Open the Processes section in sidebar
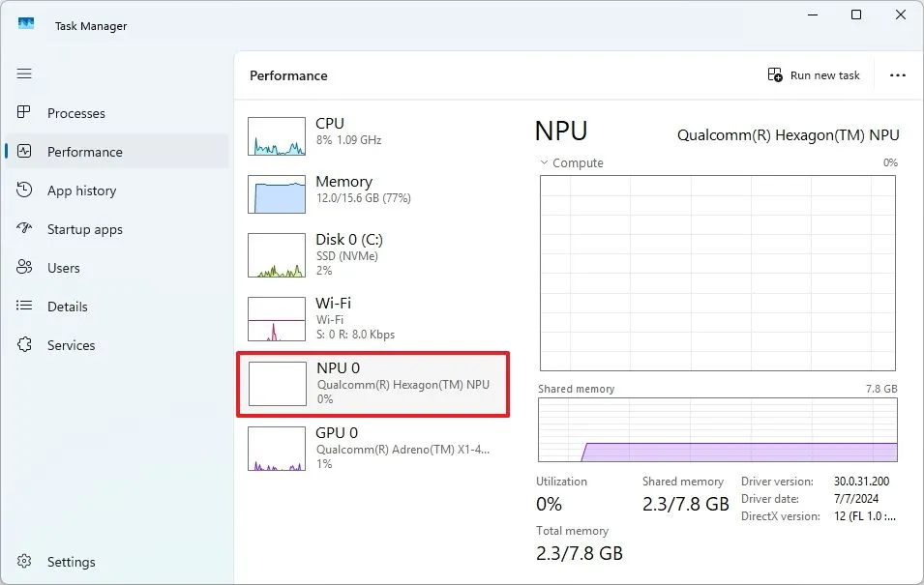Viewport: 924px width, 585px height. [77, 113]
